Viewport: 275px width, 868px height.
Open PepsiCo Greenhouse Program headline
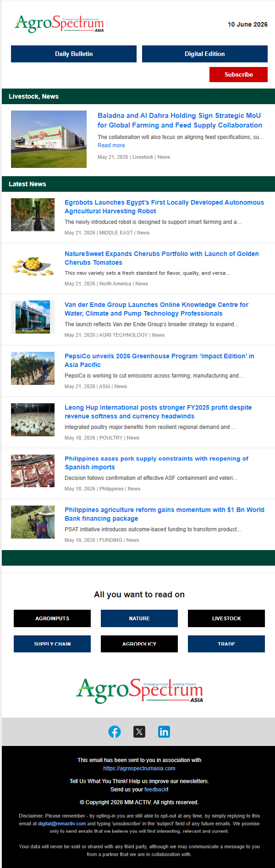pos(159,360)
